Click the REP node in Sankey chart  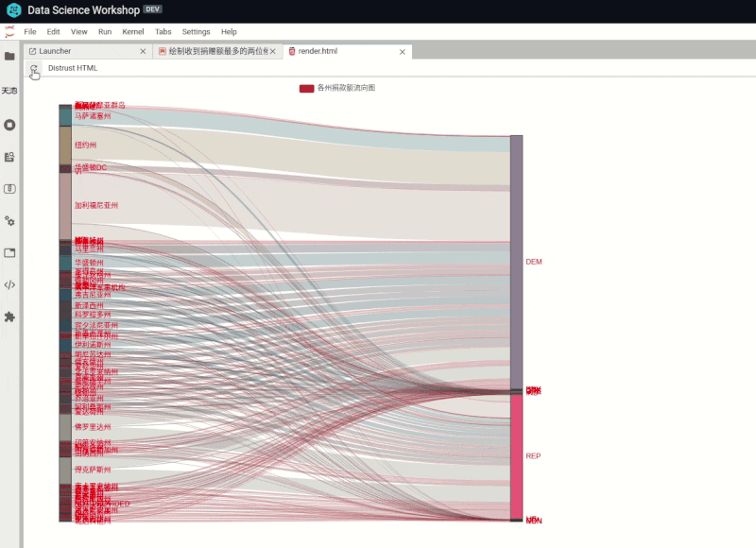(516, 455)
